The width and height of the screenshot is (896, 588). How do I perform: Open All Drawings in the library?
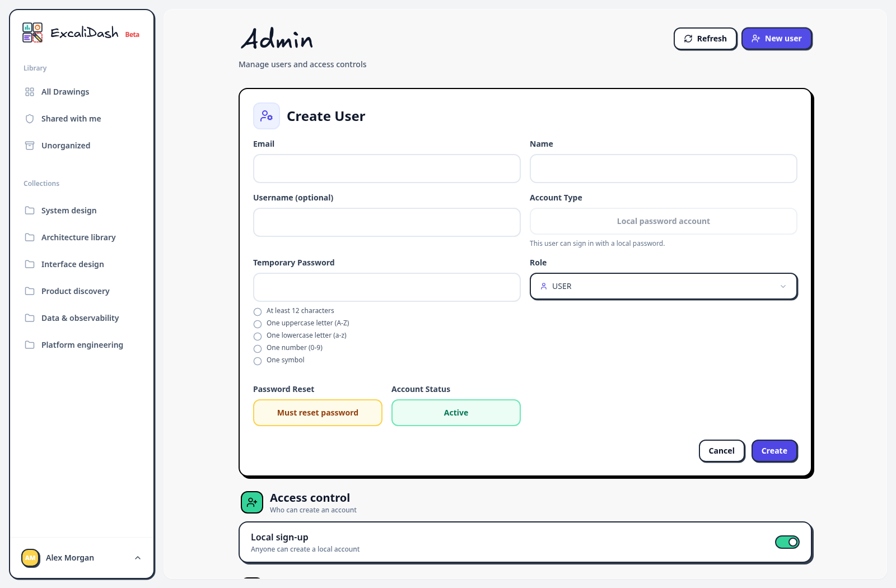[x=82, y=92]
